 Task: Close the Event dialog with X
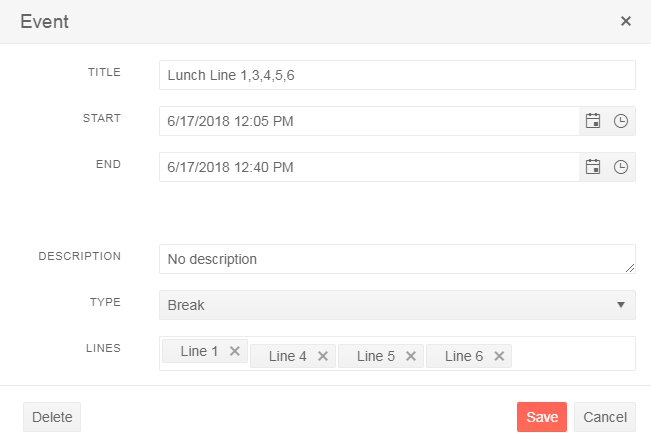tap(626, 21)
